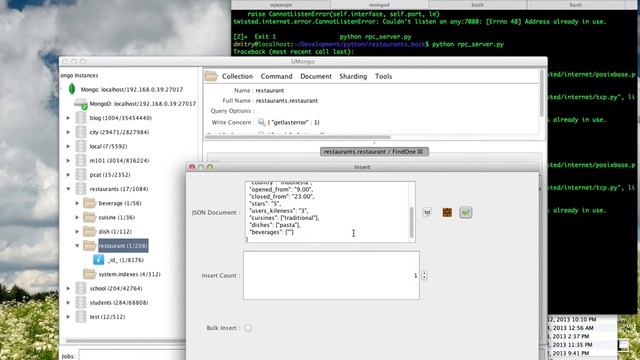Image resolution: width=640 pixels, height=360 pixels.
Task: Click the blog database icon
Action: click(x=81, y=118)
